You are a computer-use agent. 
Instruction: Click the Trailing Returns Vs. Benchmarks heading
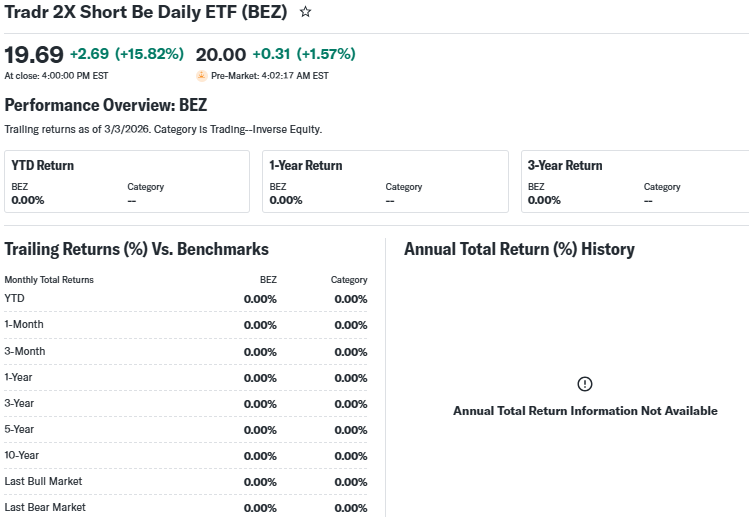click(136, 249)
